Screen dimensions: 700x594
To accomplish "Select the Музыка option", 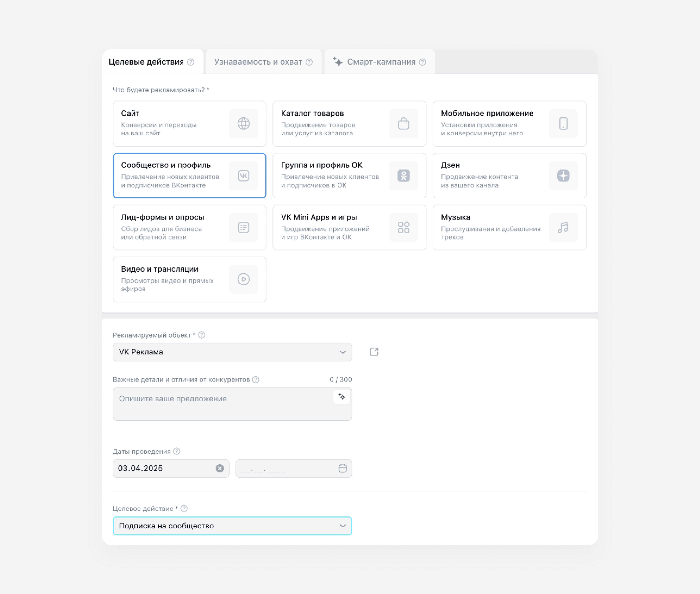I will (x=509, y=227).
